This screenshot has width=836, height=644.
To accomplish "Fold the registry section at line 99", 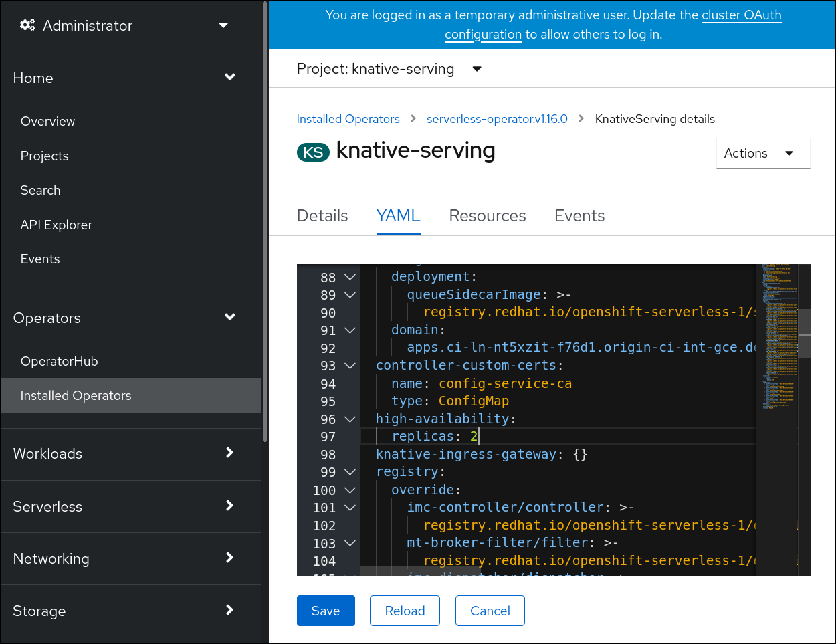I will click(350, 472).
